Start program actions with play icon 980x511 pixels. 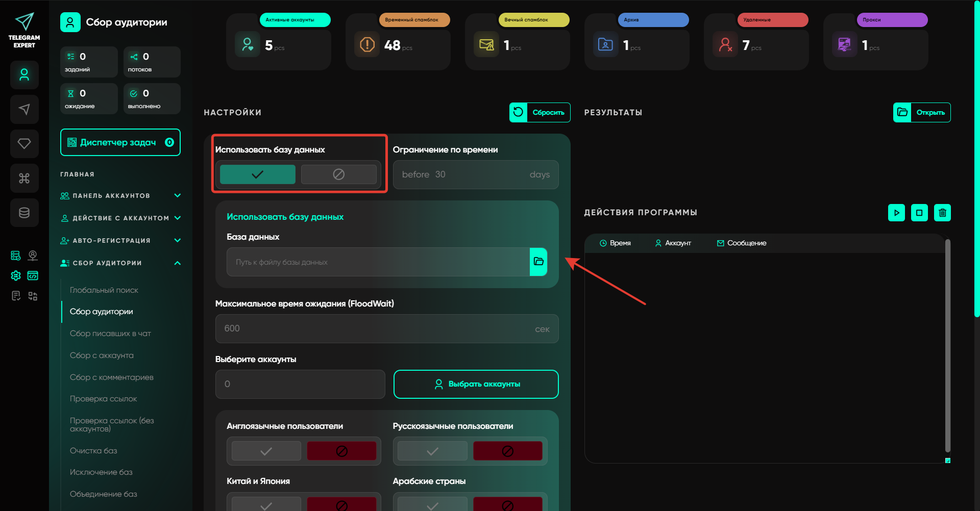pyautogui.click(x=896, y=213)
